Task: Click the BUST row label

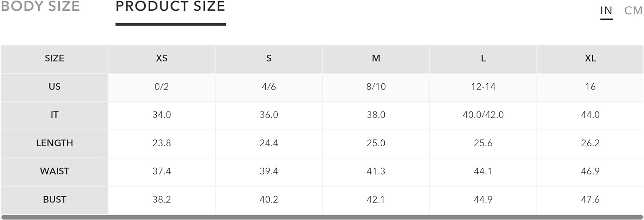Action: click(55, 200)
